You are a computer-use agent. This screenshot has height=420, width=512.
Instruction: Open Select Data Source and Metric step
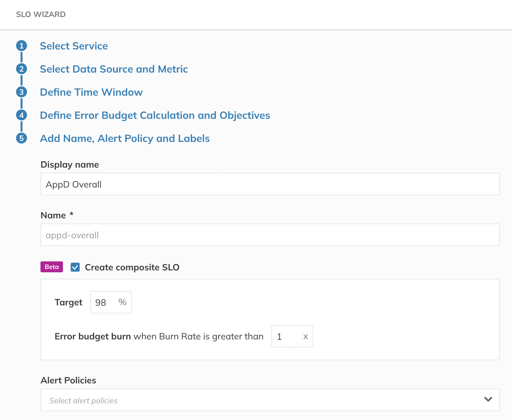[x=114, y=69]
